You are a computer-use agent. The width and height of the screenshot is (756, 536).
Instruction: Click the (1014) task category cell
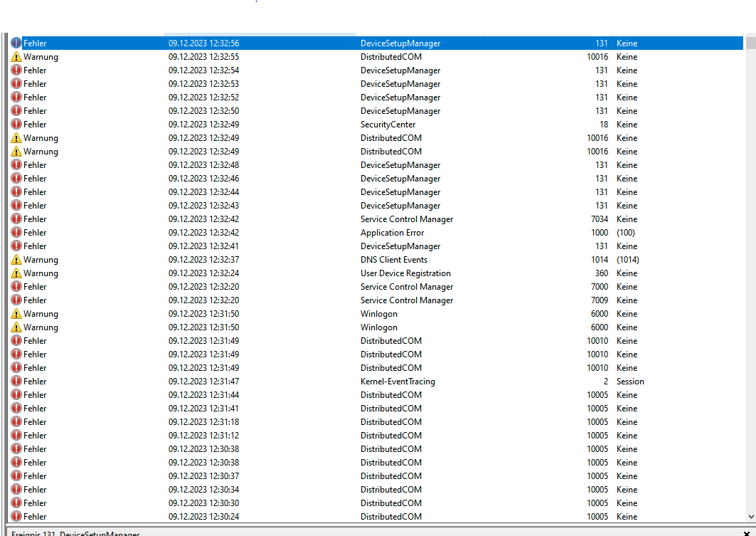click(628, 259)
